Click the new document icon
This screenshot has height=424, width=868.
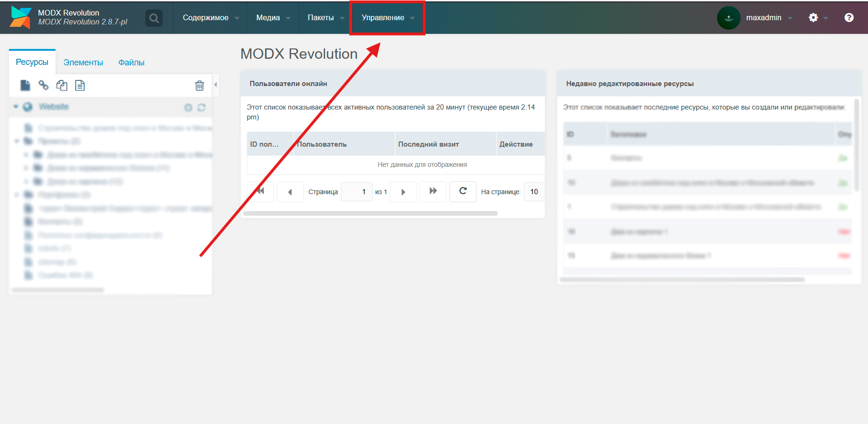tap(25, 85)
